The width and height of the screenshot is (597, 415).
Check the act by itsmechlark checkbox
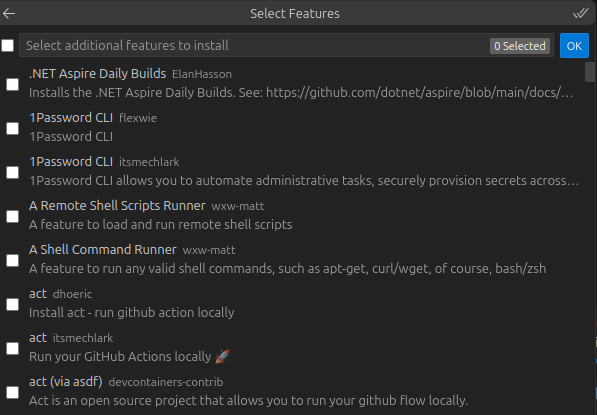click(x=13, y=348)
